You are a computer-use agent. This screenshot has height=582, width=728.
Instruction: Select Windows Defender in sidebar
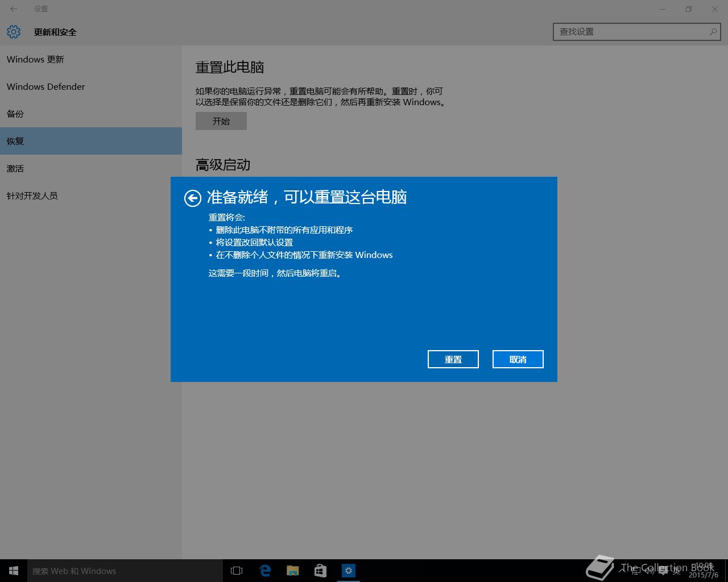tap(91, 86)
